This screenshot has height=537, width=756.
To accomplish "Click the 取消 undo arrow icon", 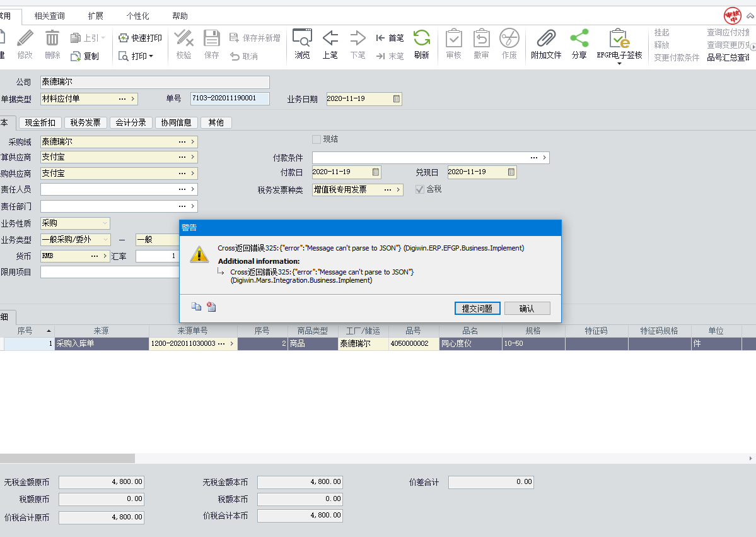I will click(x=235, y=56).
